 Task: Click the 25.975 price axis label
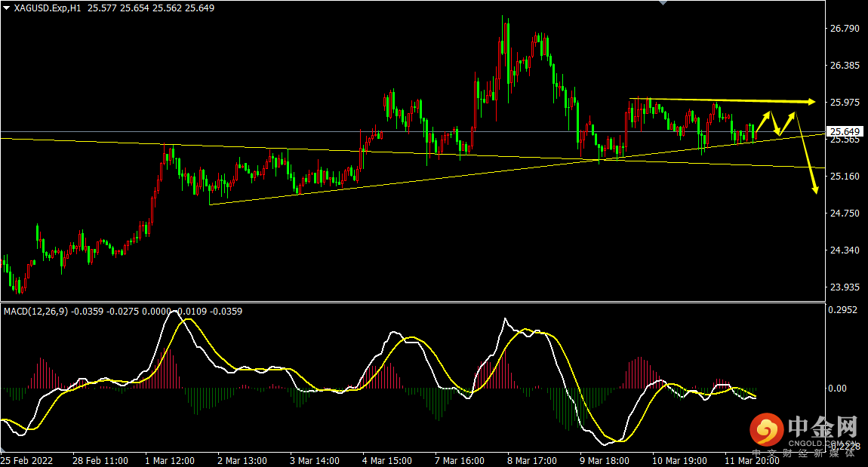click(x=845, y=103)
